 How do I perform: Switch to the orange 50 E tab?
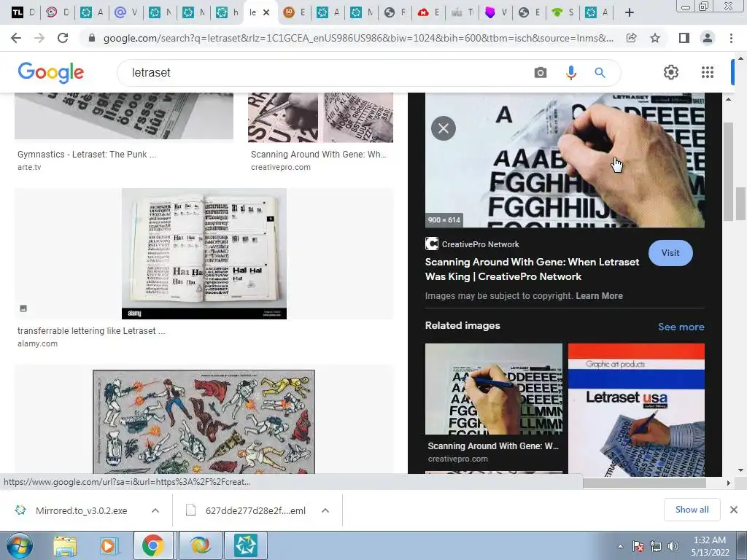(295, 13)
